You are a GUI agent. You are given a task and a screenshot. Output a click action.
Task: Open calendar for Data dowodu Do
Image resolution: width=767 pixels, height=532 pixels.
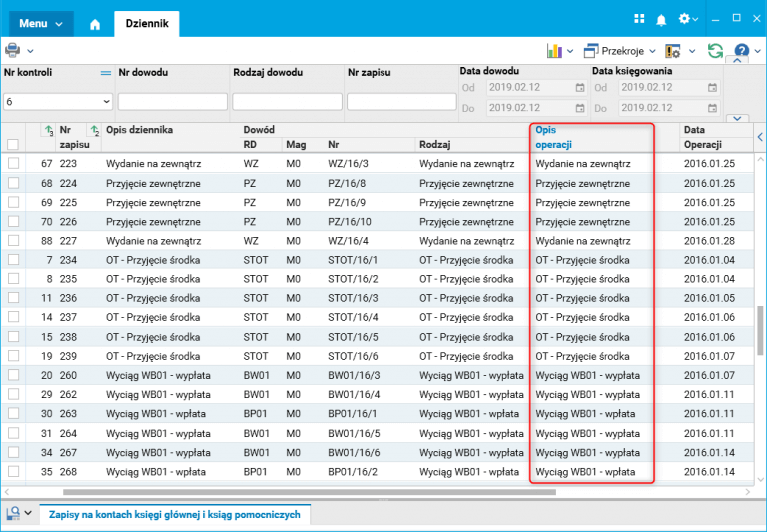tap(580, 108)
